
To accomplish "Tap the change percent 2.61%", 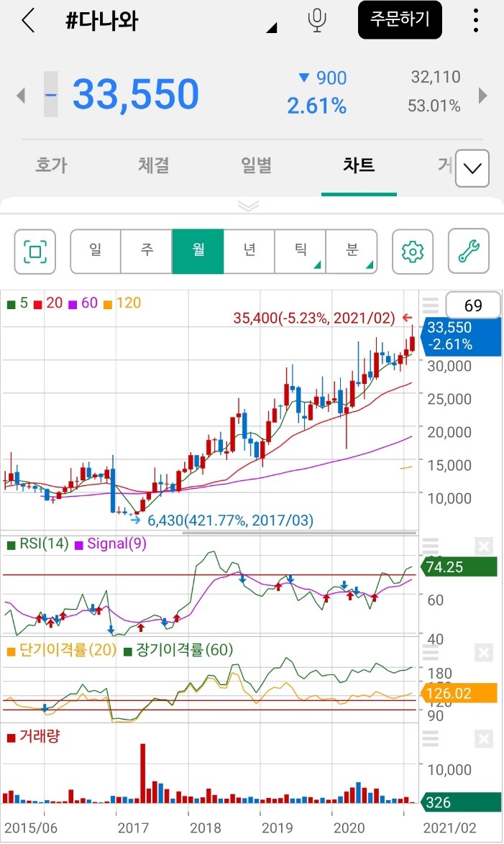I will click(316, 106).
